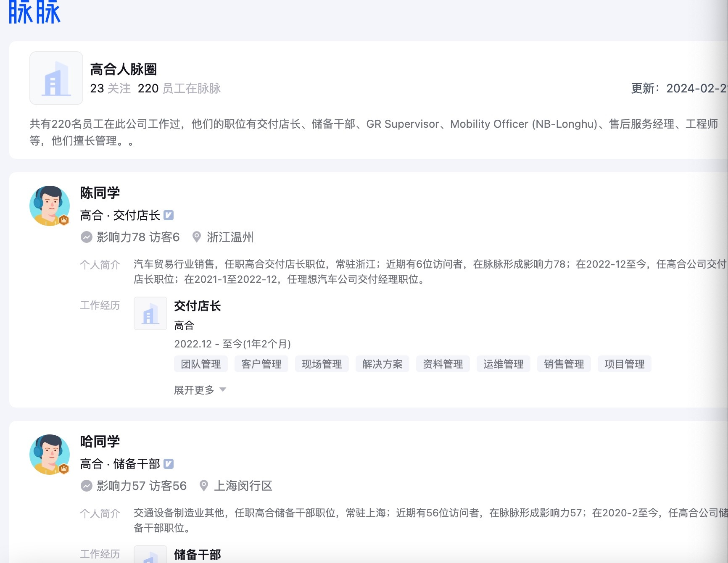Image resolution: width=728 pixels, height=563 pixels.
Task: Click 个人简介 label in 哈同学's card
Action: coord(100,513)
